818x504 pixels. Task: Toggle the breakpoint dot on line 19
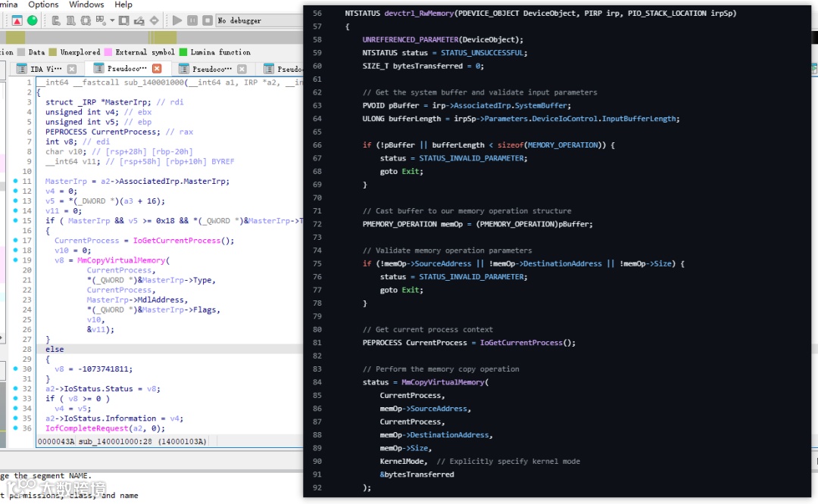pos(16,260)
